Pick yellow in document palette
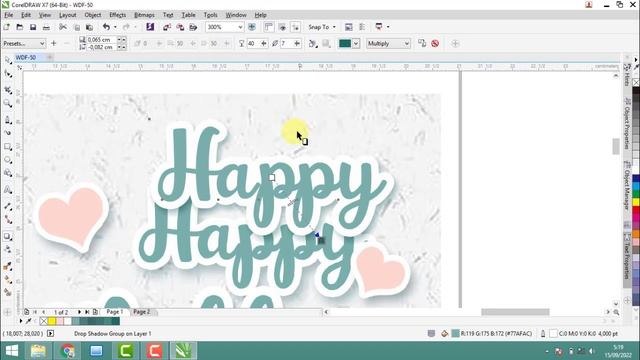 [x=52, y=321]
